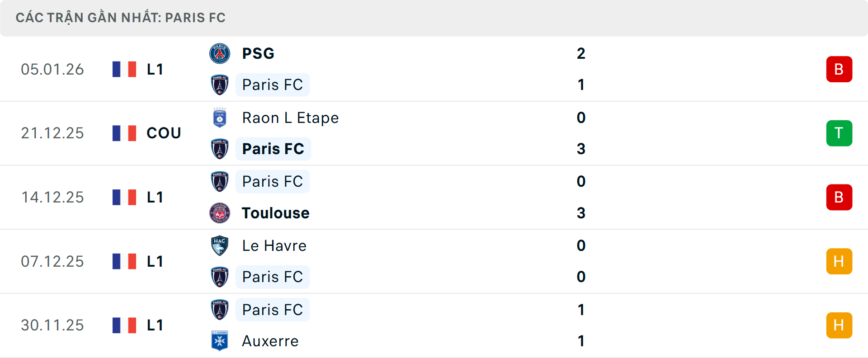Open the Auxerre team link
This screenshot has width=868, height=358.
click(270, 341)
